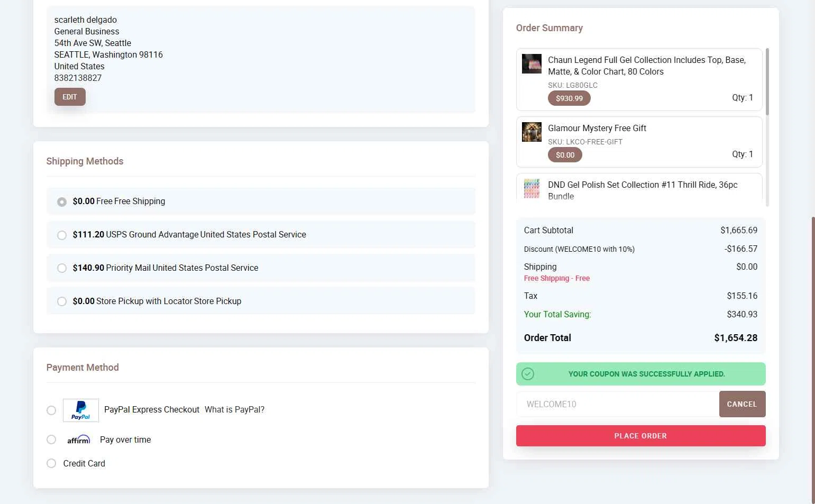Select Store Pickup with Locator option
815x504 pixels.
point(62,301)
